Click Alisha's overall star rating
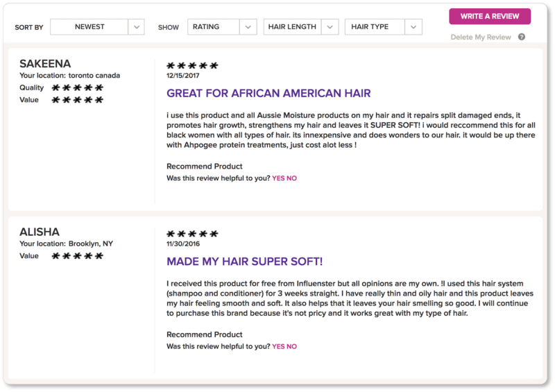The width and height of the screenshot is (555, 392). coord(192,234)
